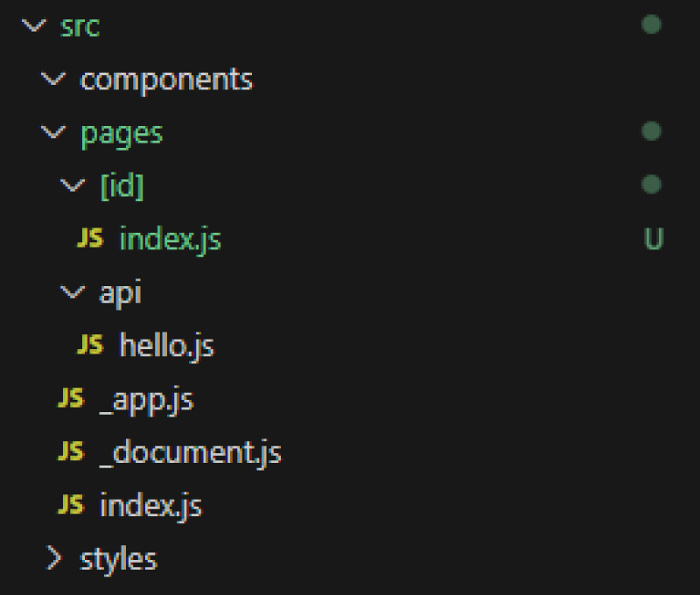
Task: Click the U untracked badge next to index.js
Action: (x=652, y=238)
